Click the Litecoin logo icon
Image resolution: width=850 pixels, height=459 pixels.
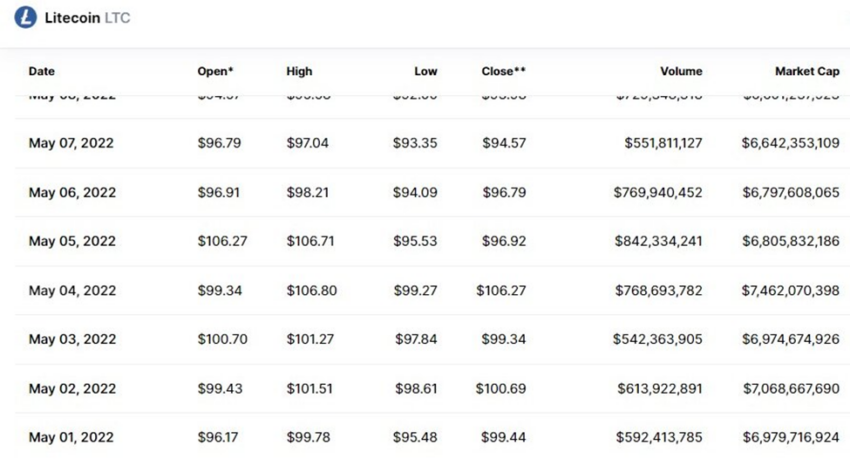(x=25, y=17)
